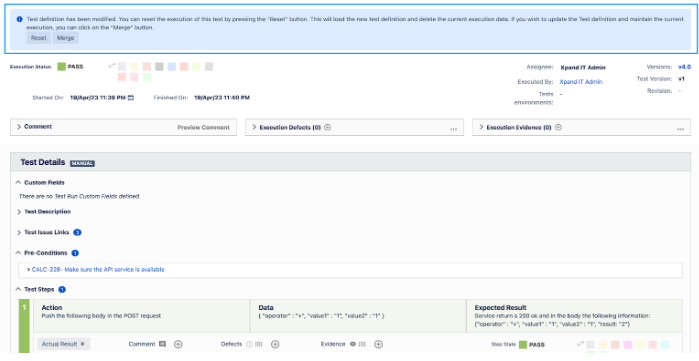
Task: Add an execution defect with the plus icon
Action: [x=327, y=127]
